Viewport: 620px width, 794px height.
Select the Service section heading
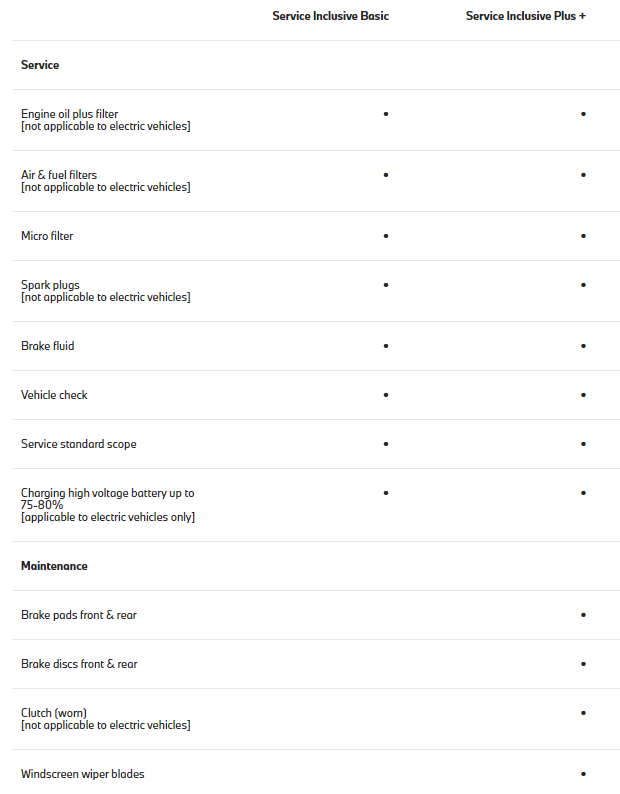click(40, 65)
